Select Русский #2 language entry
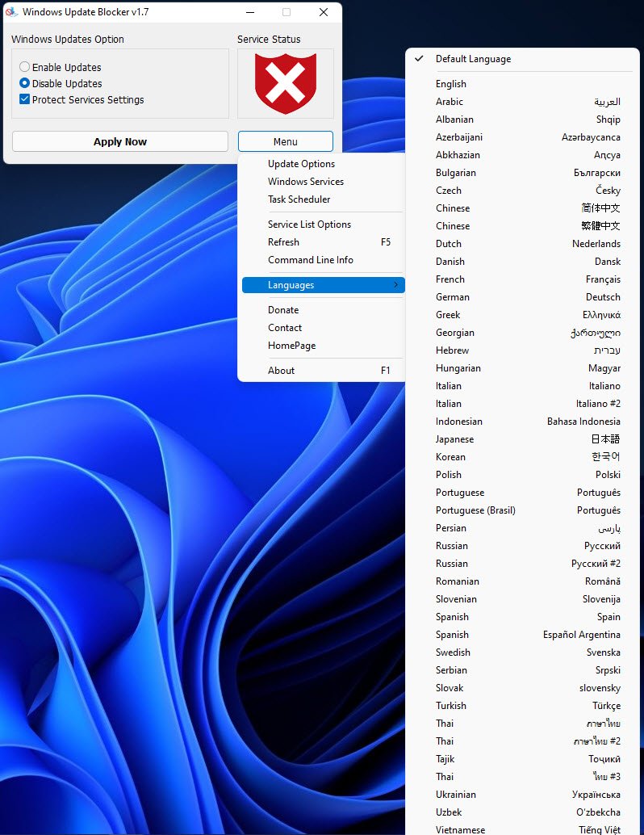 522,564
